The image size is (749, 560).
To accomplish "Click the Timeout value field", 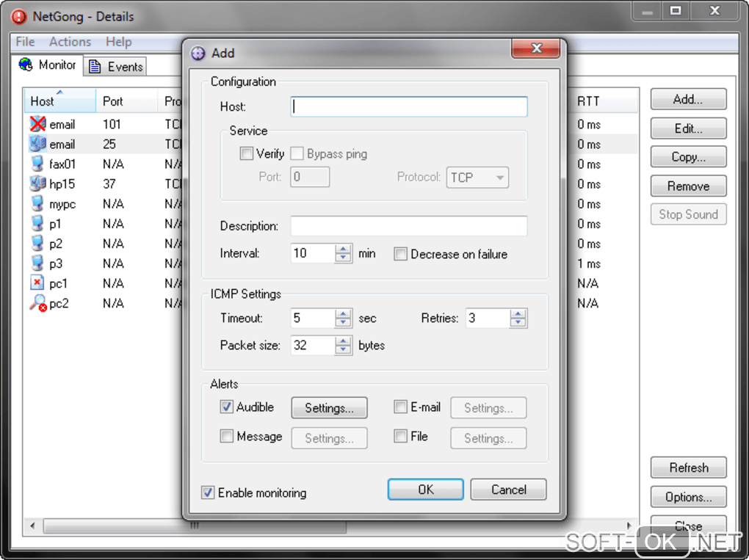I will [x=313, y=318].
